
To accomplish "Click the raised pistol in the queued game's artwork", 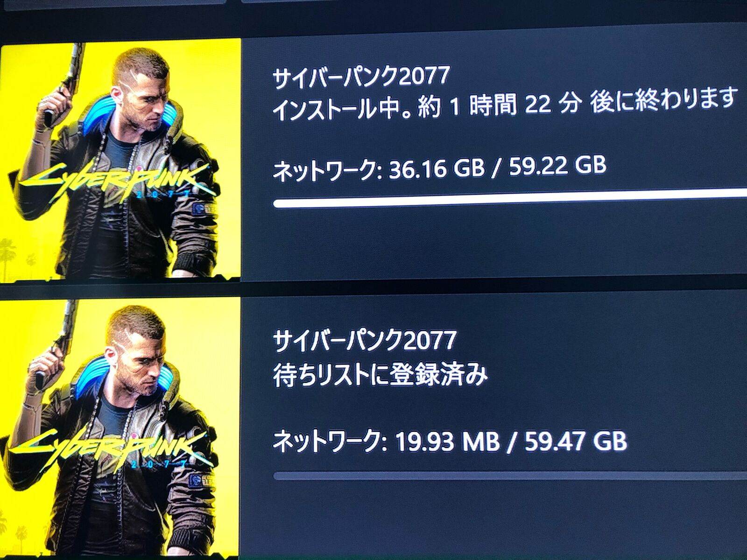I will [x=57, y=341].
